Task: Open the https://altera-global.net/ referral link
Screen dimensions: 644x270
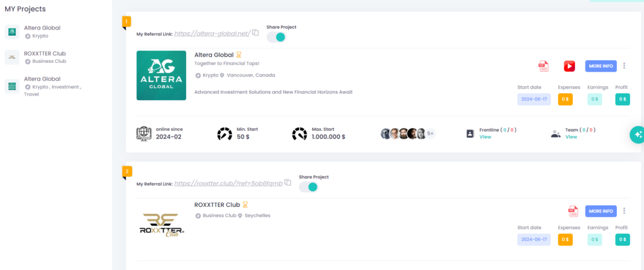Action: point(212,34)
